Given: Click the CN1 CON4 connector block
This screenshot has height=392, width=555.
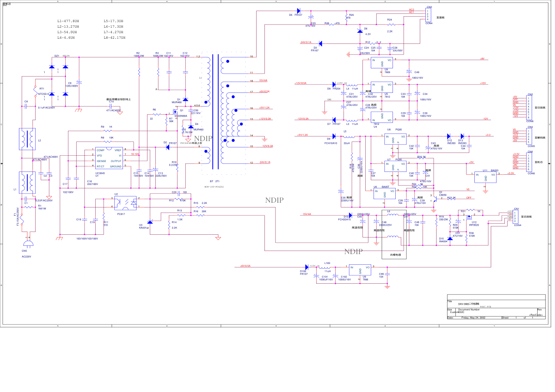Looking at the screenshot, I should pos(516,217).
